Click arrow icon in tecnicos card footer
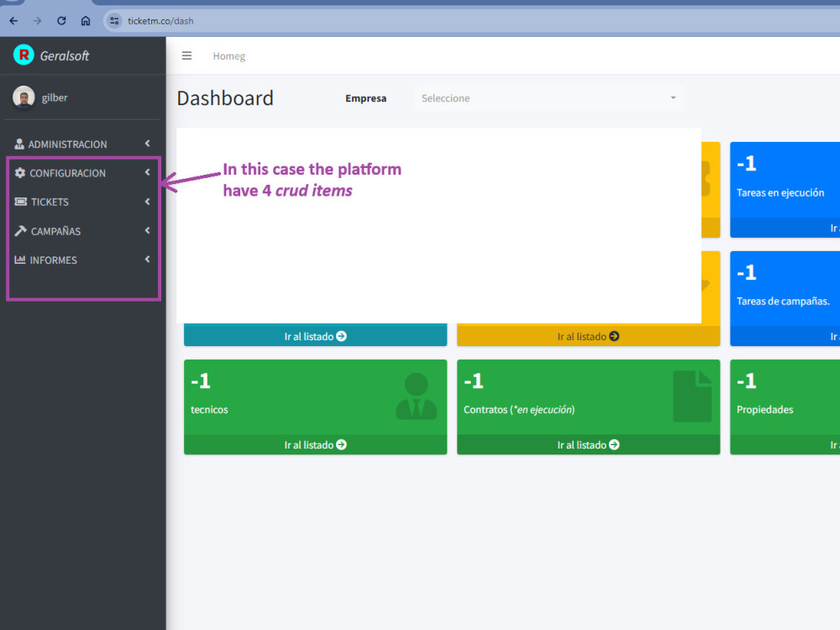 [x=341, y=444]
